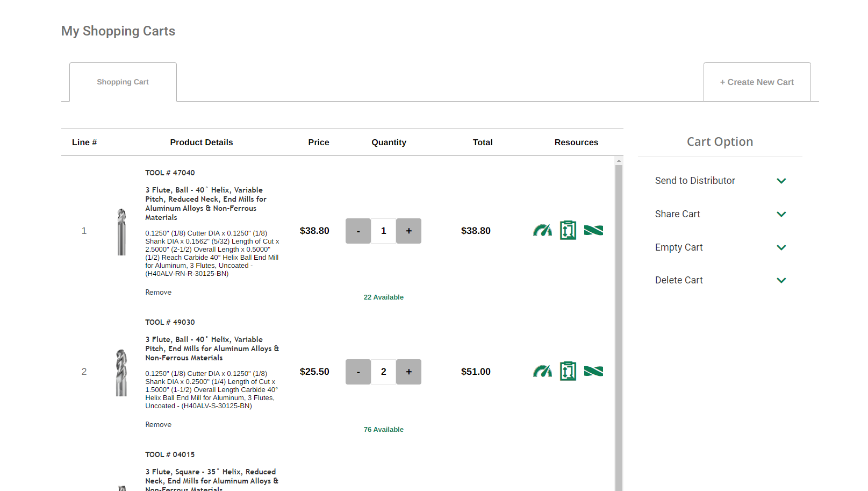Click the tool 49030 end mill image

pos(121,373)
